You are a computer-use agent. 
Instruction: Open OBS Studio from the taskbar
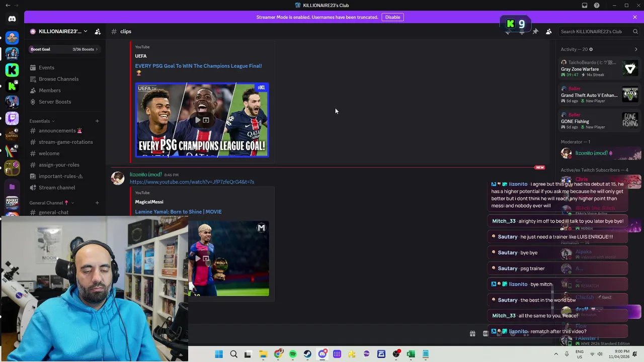coord(396,354)
